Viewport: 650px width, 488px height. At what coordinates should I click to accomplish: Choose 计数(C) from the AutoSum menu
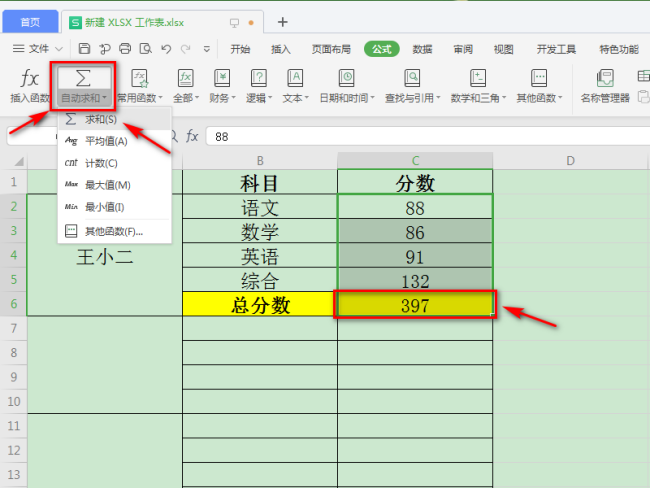114,163
